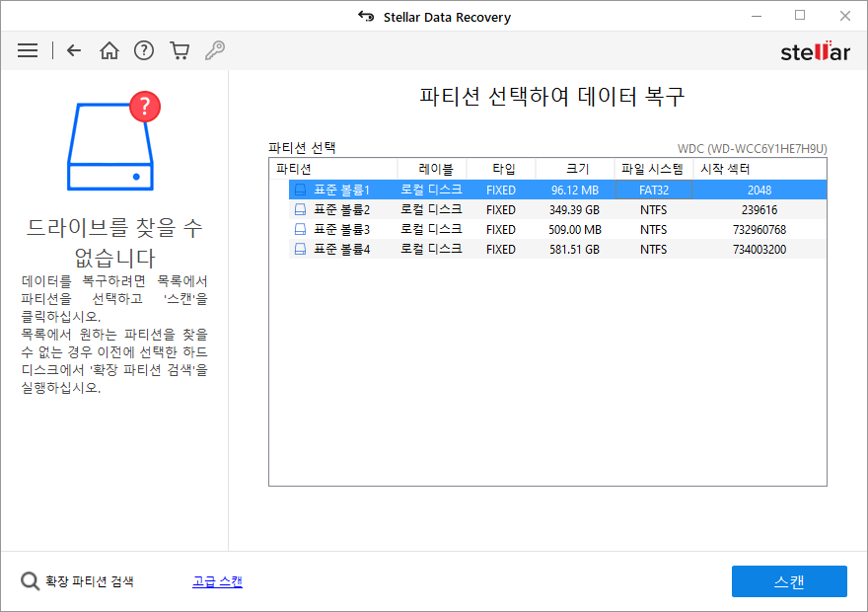
Task: Click the FAT32 file system cell
Action: tap(654, 190)
